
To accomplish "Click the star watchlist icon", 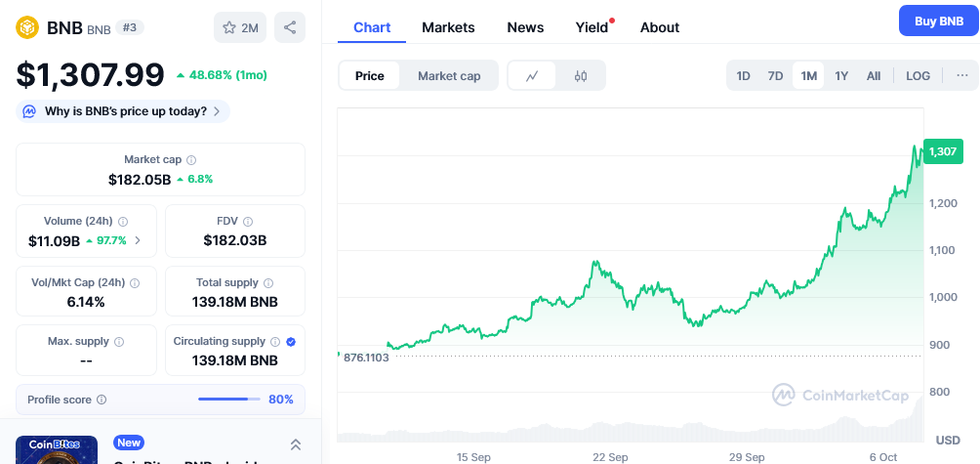I will (229, 28).
